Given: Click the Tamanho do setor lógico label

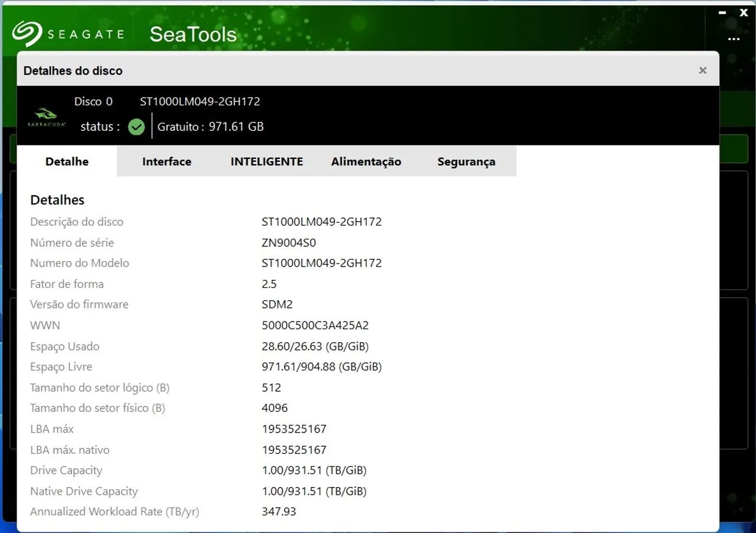Looking at the screenshot, I should [100, 388].
